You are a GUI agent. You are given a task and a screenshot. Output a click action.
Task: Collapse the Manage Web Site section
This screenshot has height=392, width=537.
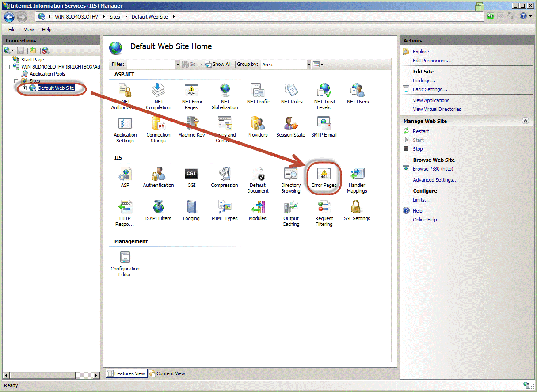[525, 121]
